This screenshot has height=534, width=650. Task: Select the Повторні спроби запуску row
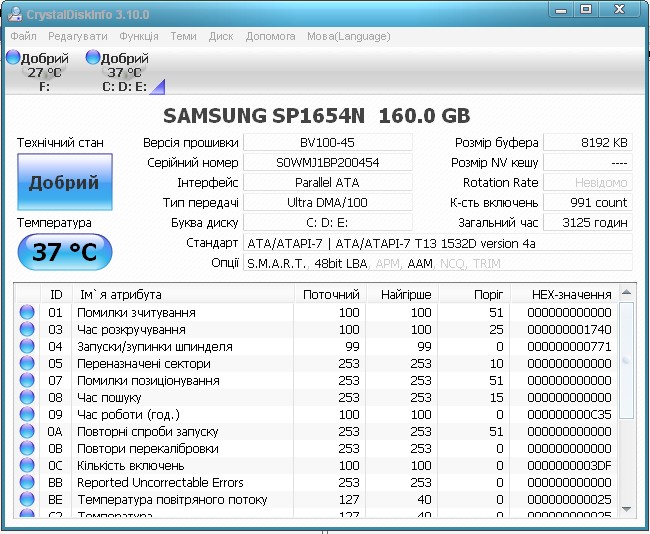[x=317, y=431]
